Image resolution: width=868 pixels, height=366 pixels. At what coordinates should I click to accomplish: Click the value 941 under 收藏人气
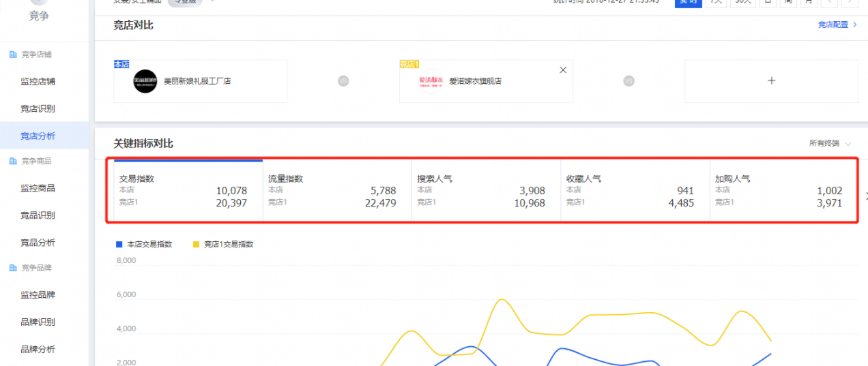coord(686,191)
